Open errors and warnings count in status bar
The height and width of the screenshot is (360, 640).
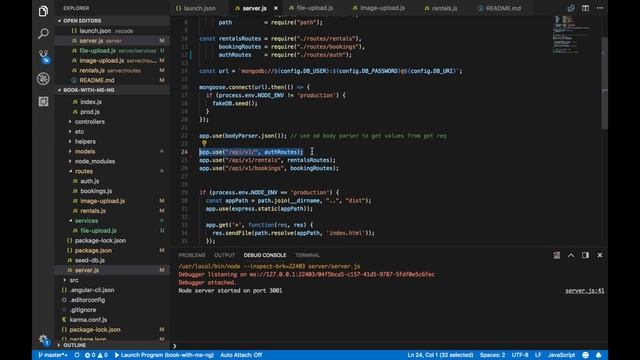point(96,355)
